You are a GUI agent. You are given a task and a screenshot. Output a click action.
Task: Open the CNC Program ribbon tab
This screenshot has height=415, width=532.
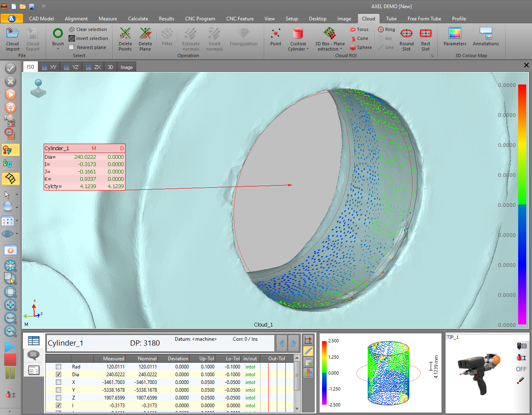(200, 18)
